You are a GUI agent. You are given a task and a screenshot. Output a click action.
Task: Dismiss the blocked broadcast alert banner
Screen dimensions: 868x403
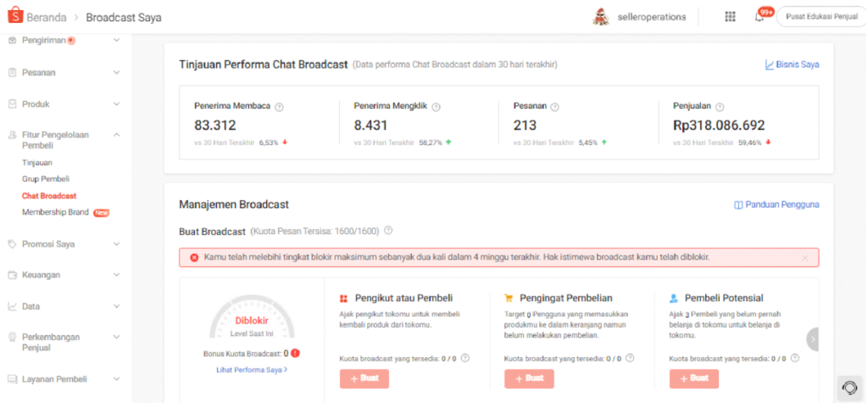805,258
